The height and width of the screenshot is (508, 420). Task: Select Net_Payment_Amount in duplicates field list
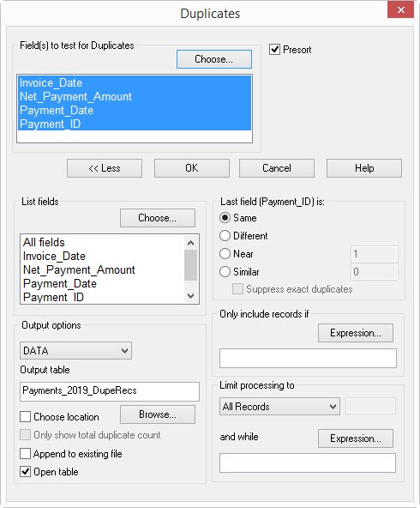pyautogui.click(x=75, y=97)
